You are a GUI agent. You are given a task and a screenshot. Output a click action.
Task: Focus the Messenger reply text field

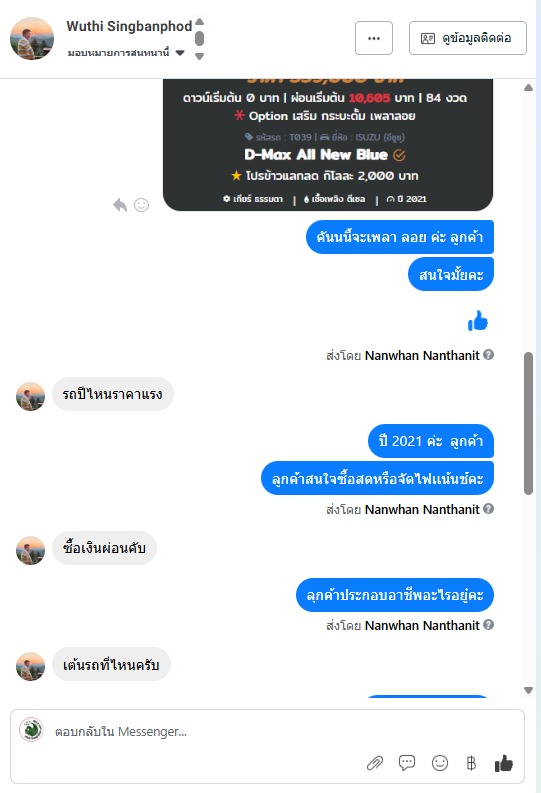[267, 731]
